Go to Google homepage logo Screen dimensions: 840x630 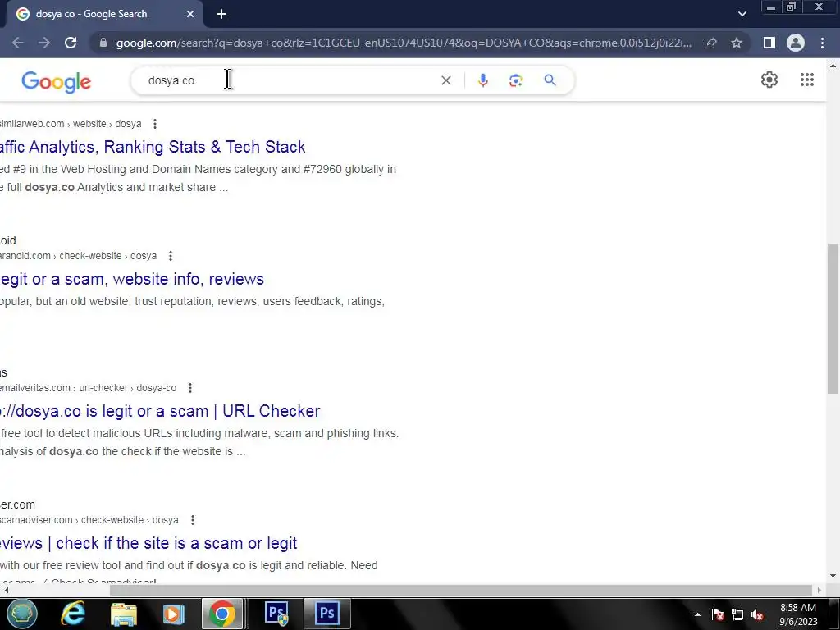pos(57,81)
